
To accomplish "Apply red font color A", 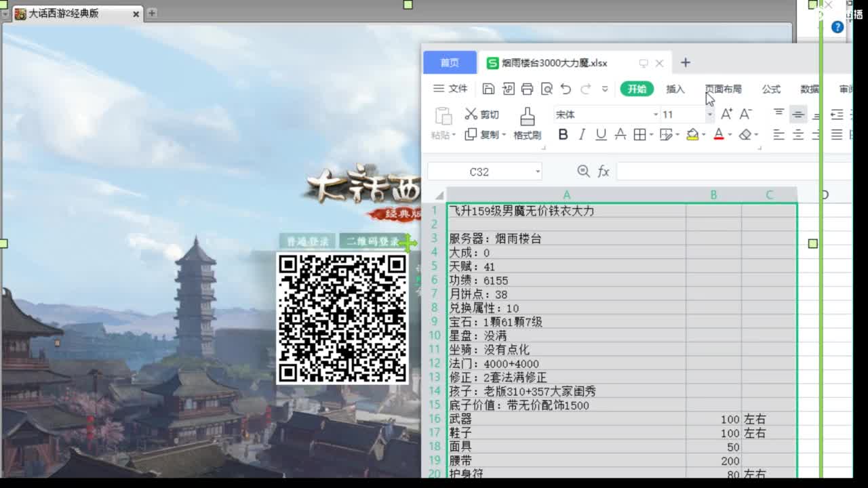I will pos(719,135).
